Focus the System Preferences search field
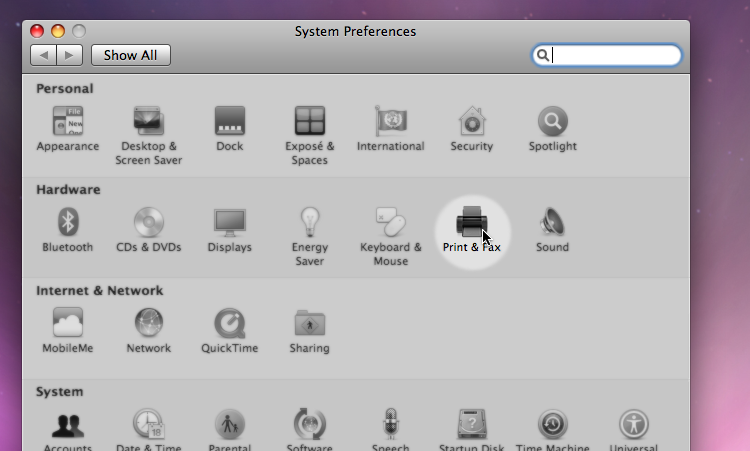Viewport: 750px width, 451px height. pyautogui.click(x=607, y=55)
